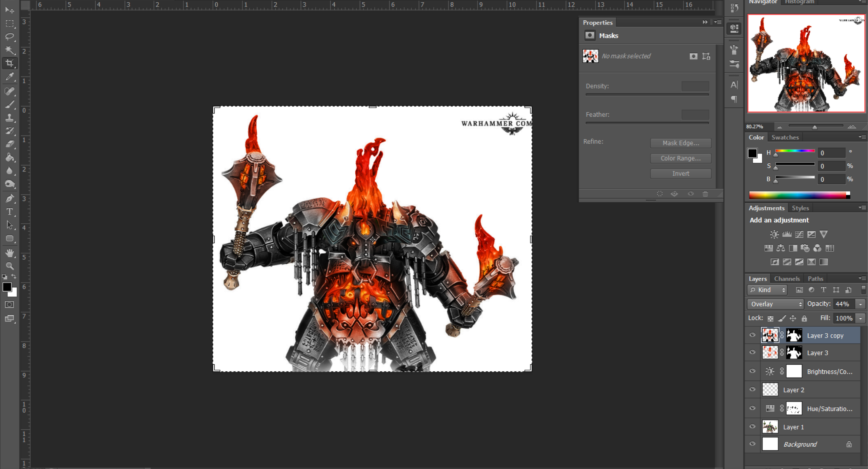This screenshot has width=868, height=469.
Task: Toggle lock all for layer
Action: pyautogui.click(x=804, y=318)
